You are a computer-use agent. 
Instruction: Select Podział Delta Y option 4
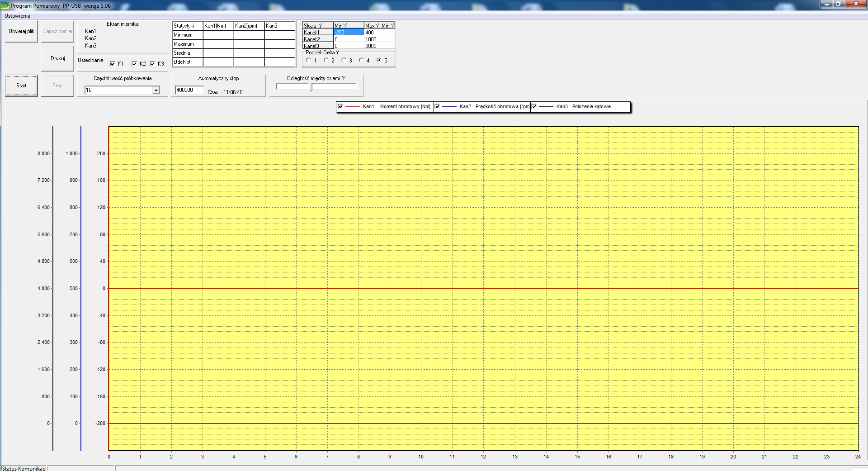pyautogui.click(x=362, y=60)
